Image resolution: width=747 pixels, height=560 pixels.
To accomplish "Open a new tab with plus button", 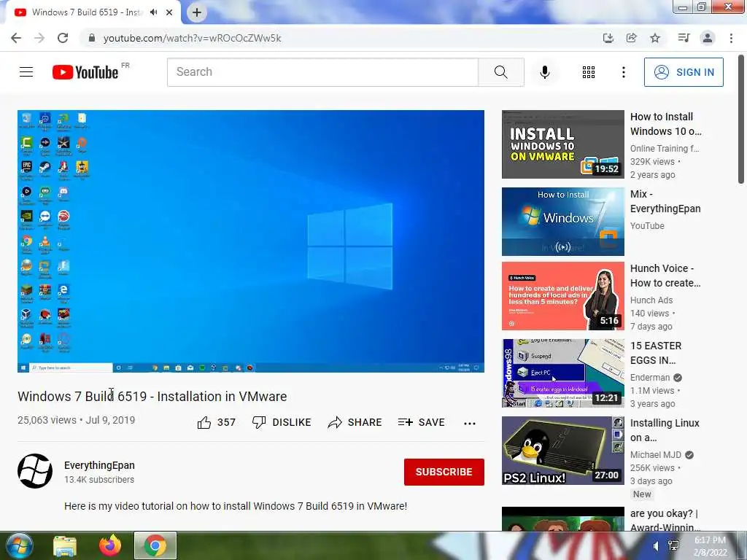I will tap(197, 12).
